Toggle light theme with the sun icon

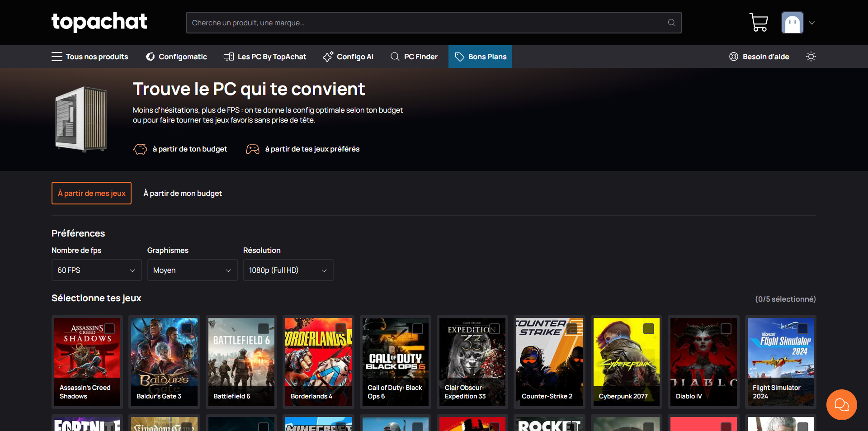click(x=811, y=57)
